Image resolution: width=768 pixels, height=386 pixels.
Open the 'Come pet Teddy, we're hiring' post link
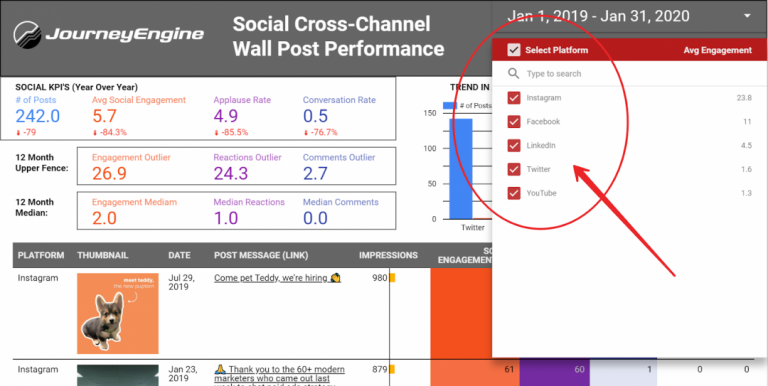(277, 278)
